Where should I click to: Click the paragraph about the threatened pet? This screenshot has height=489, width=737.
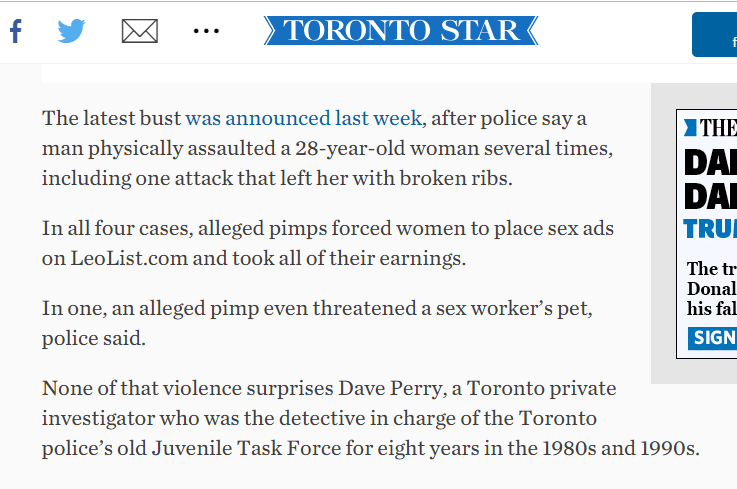317,323
